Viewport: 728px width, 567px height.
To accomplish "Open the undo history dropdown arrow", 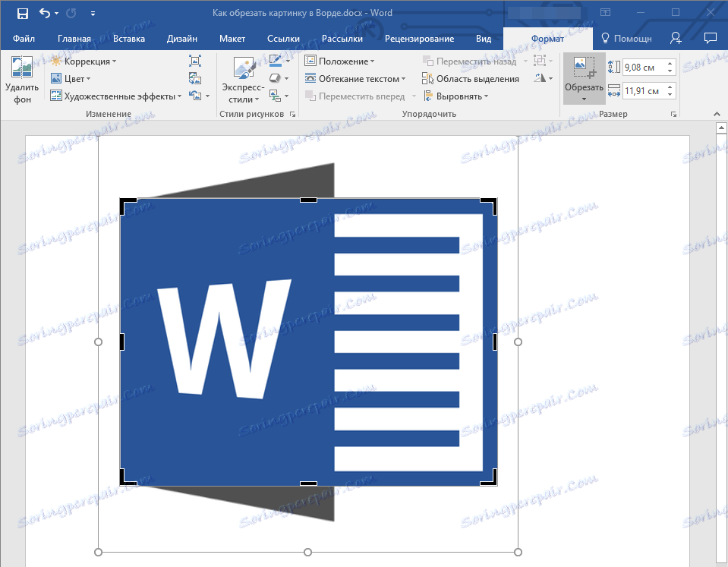I will click(x=57, y=14).
